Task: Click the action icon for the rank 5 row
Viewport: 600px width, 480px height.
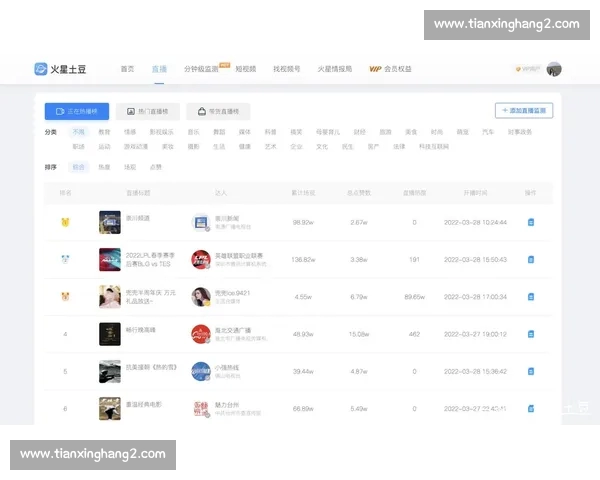Action: (x=531, y=371)
